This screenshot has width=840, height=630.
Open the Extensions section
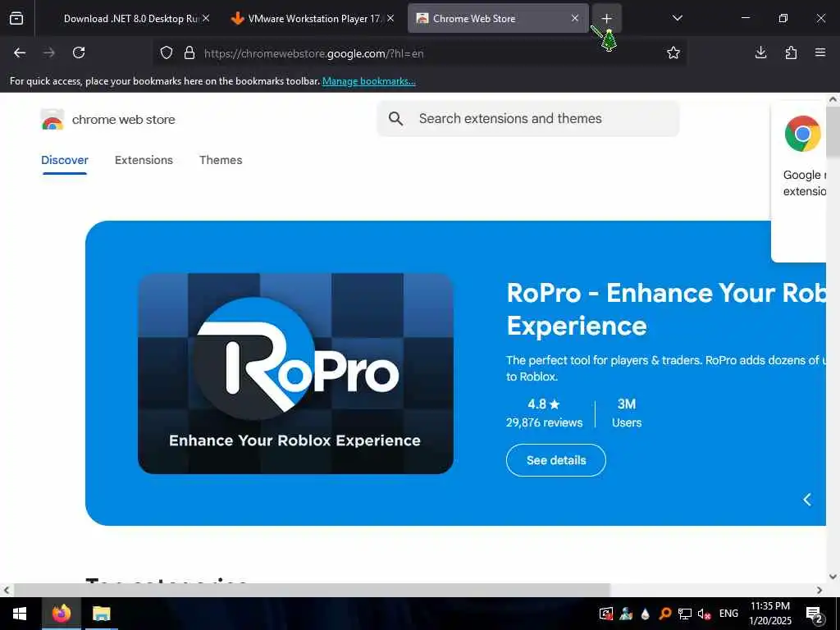click(144, 160)
